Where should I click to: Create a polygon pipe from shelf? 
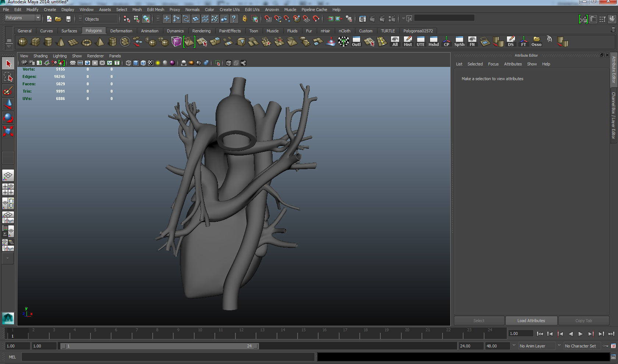click(x=112, y=42)
